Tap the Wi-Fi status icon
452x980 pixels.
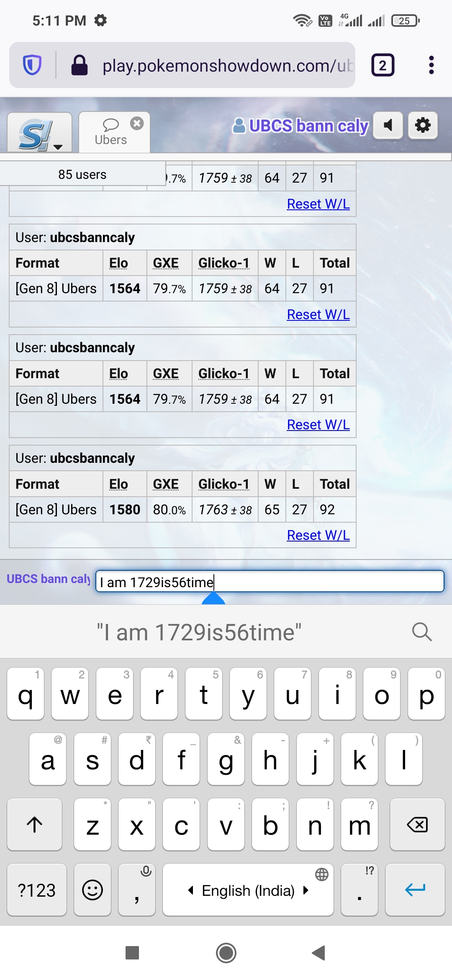click(302, 20)
